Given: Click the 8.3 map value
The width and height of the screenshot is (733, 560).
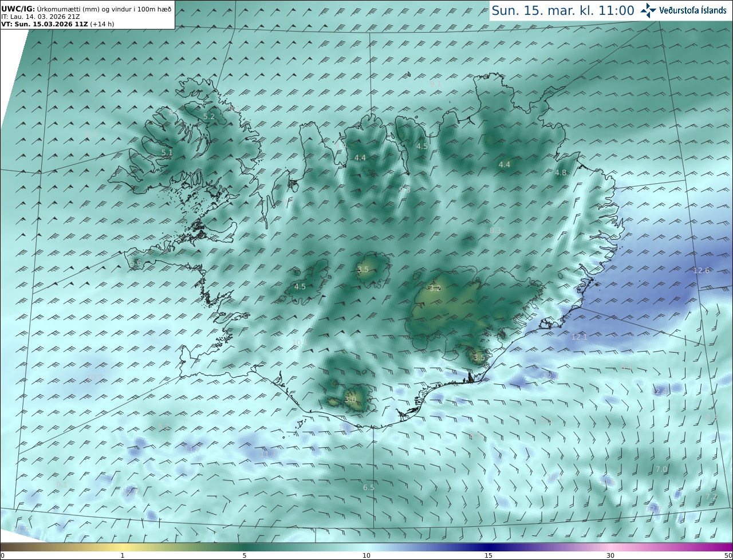Looking at the screenshot, I should tap(495, 231).
